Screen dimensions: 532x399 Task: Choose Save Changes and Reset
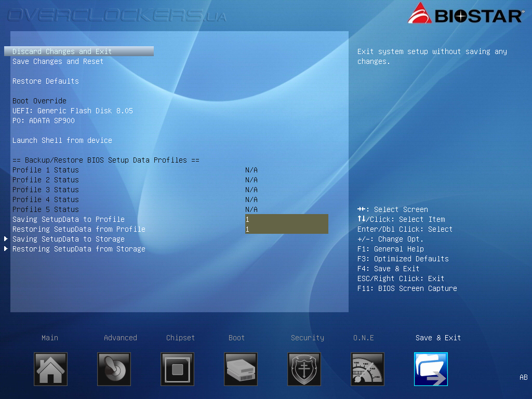click(58, 61)
